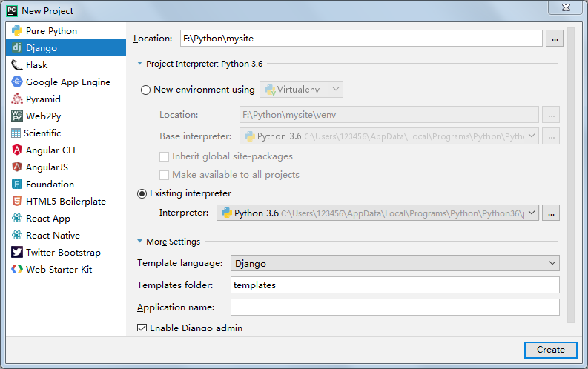The image size is (588, 369).
Task: Pick the Pyramid project icon
Action: pyautogui.click(x=17, y=99)
